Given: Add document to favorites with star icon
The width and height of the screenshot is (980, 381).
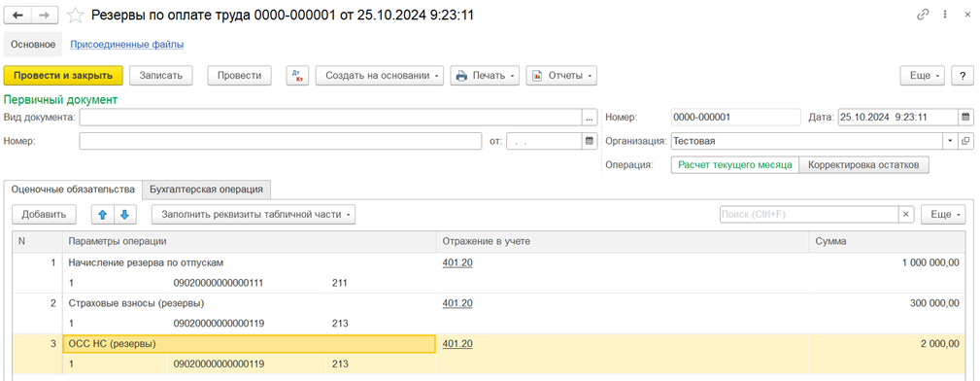Looking at the screenshot, I should click(x=75, y=15).
